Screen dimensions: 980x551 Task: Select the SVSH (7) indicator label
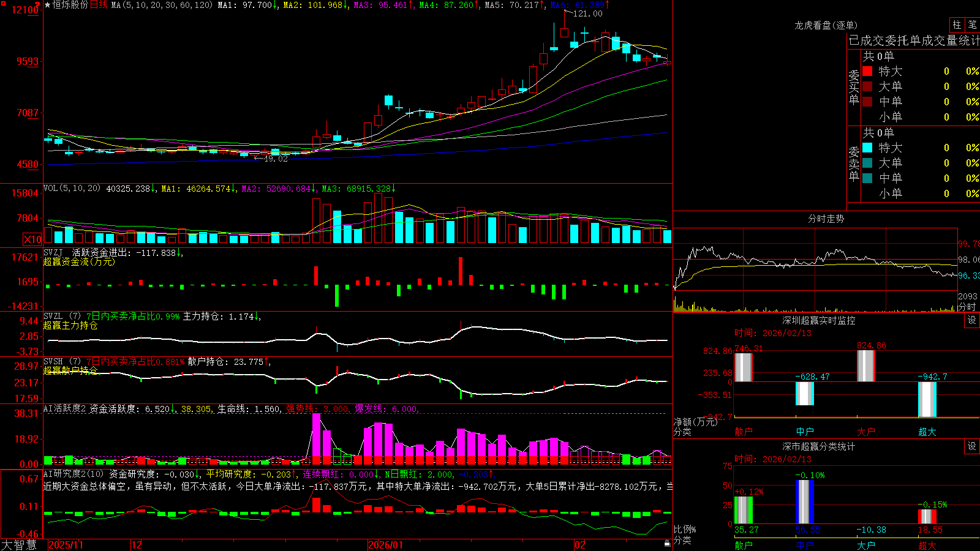(62, 362)
